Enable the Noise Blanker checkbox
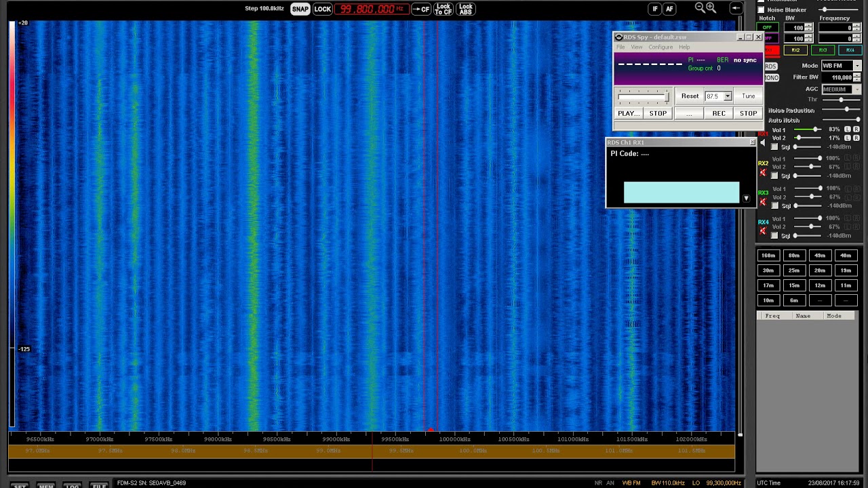Image resolution: width=868 pixels, height=488 pixels. (x=761, y=10)
